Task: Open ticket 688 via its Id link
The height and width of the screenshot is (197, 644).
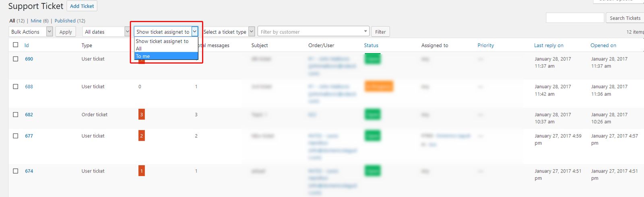Action: [29, 86]
